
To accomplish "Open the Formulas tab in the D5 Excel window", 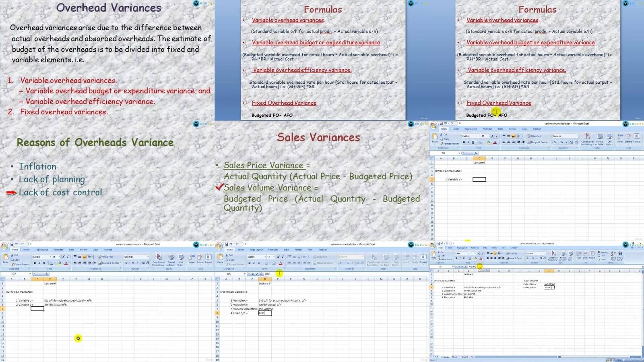I will tap(487, 129).
